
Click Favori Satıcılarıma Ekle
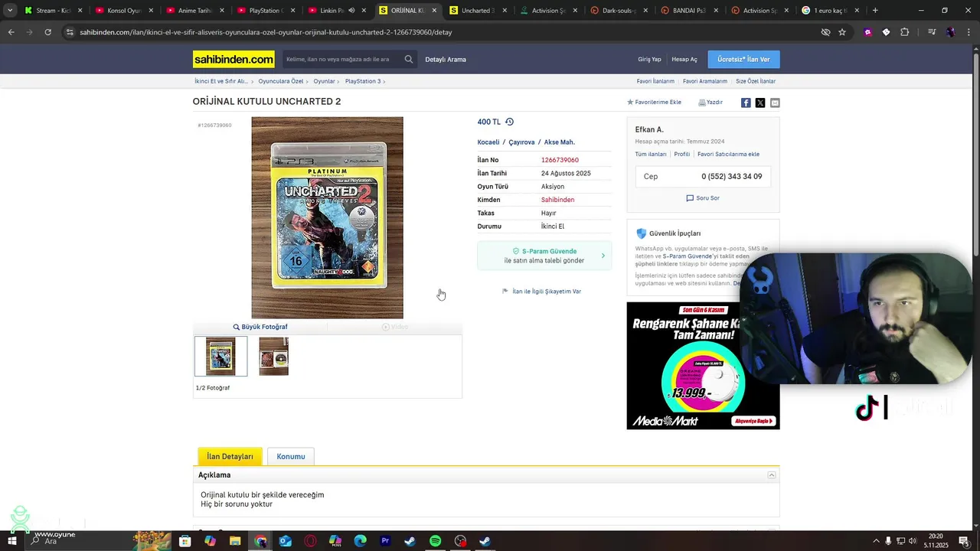point(728,154)
